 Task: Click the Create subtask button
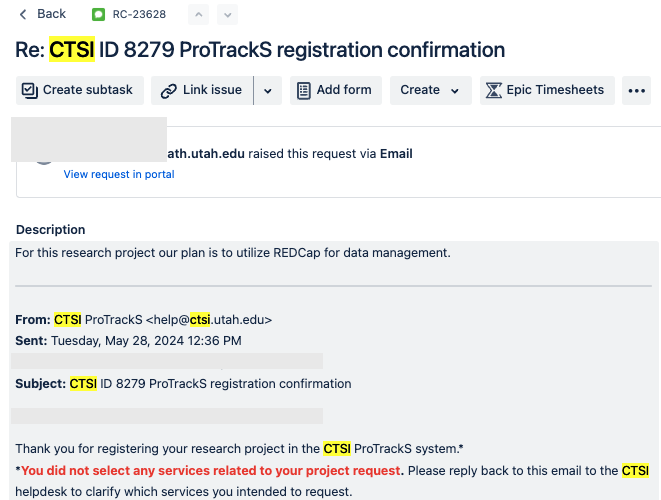click(x=80, y=90)
